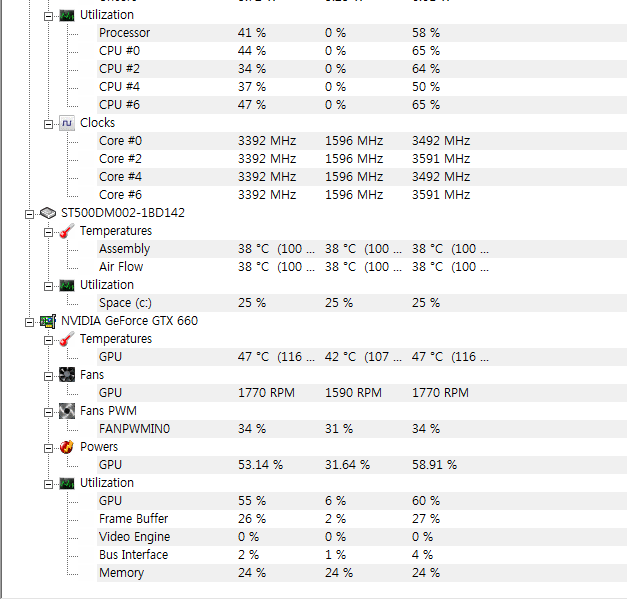Image resolution: width=627 pixels, height=600 pixels.
Task: Collapse the ST500DM002-1BD142 drive node
Action: click(x=29, y=214)
